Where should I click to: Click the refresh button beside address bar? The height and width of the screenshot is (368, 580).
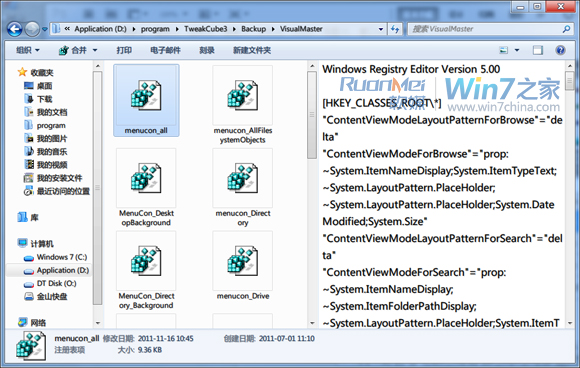pos(395,29)
